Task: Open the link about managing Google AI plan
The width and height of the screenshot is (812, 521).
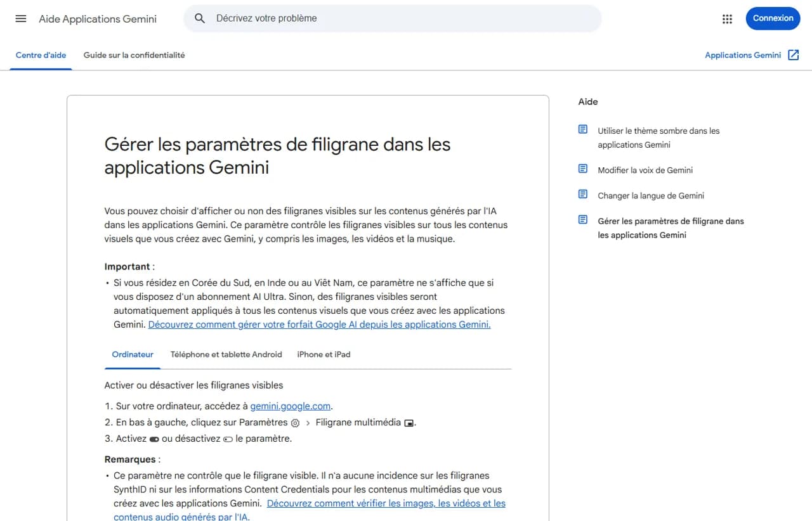Action: 319,325
